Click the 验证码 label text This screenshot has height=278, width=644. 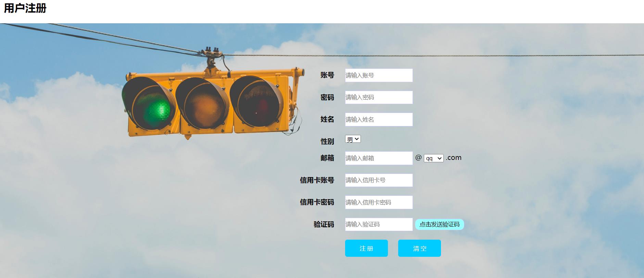tap(324, 224)
